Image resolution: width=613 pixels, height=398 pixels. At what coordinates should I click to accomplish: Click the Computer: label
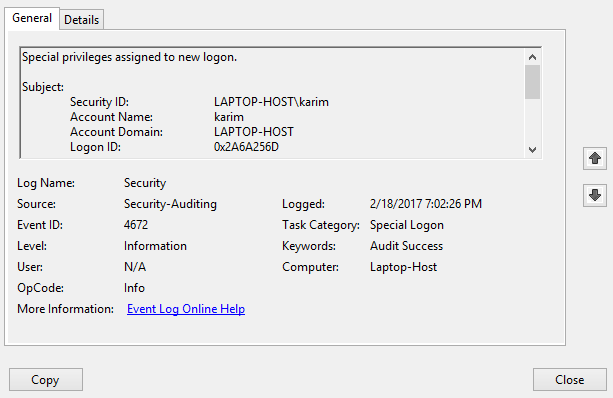coord(310,267)
